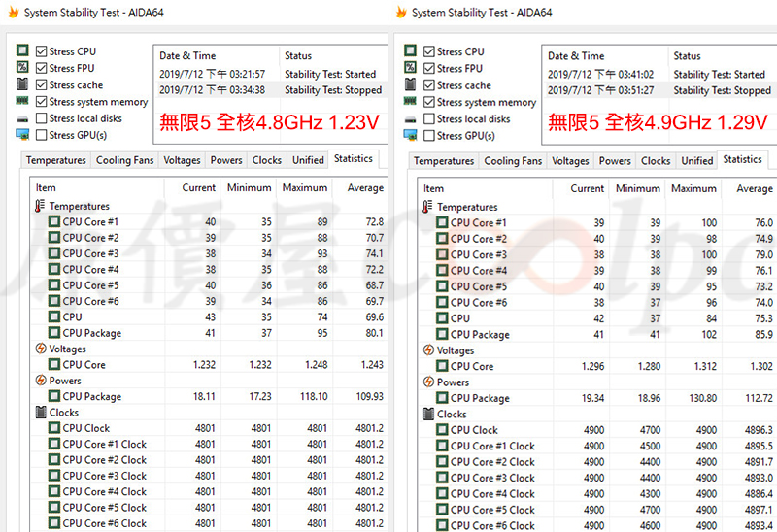Uncheck Stress FPU in left window
This screenshot has height=532, width=777.
(x=42, y=68)
